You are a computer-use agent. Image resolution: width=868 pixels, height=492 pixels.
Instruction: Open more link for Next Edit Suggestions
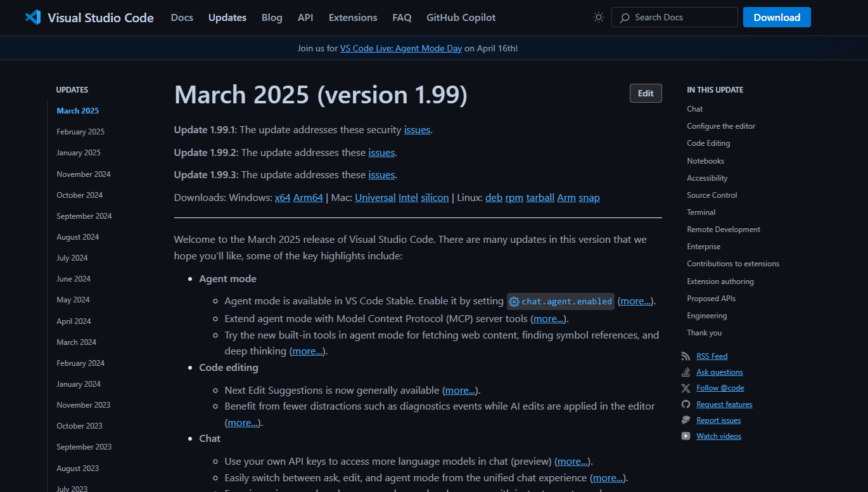(x=460, y=391)
